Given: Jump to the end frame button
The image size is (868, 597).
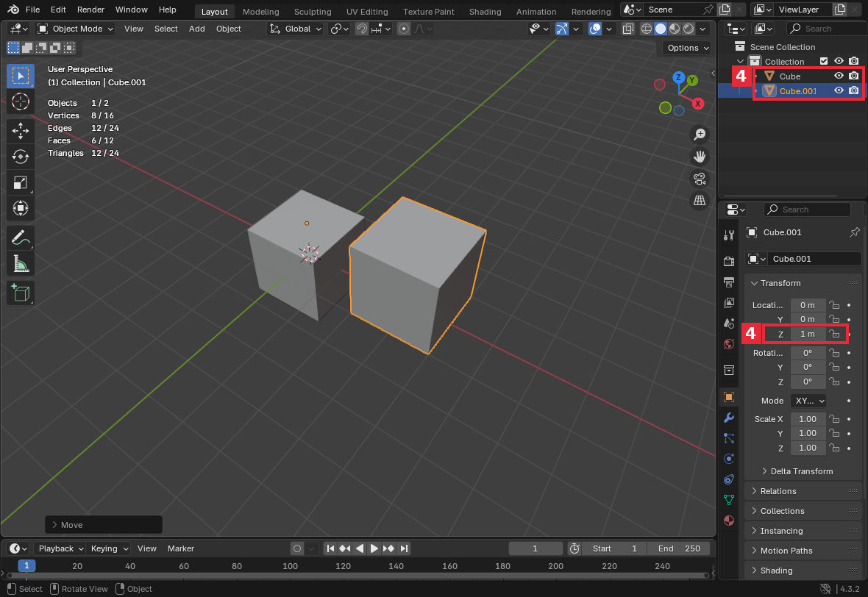Looking at the screenshot, I should pyautogui.click(x=404, y=549).
